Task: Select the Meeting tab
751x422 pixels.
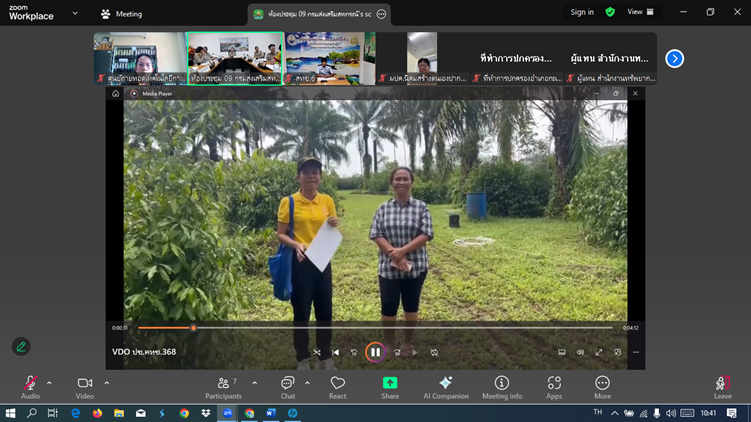Action: 121,14
